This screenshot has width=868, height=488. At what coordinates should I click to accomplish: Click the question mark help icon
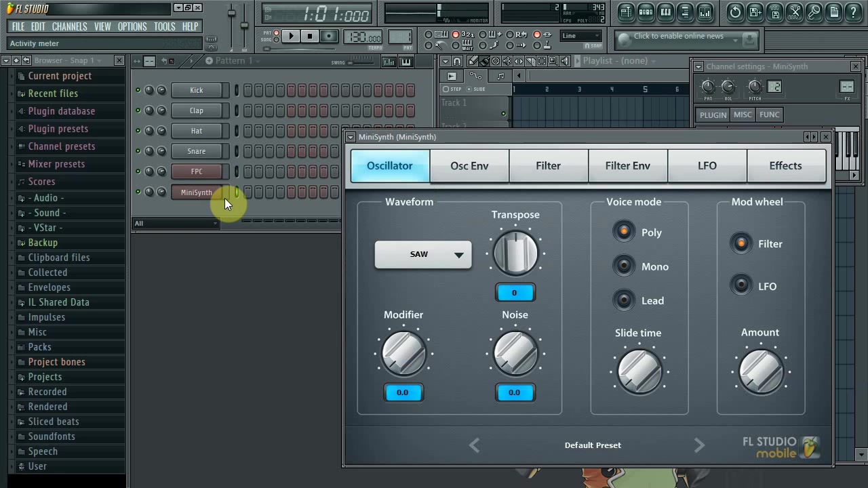[x=853, y=12]
